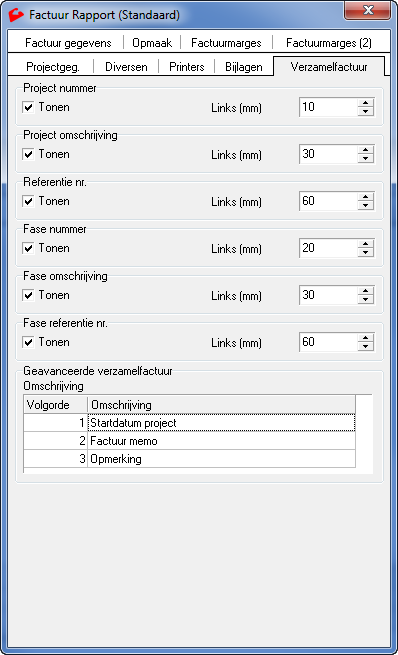This screenshot has width=398, height=655.
Task: Select the Printers tab
Action: coord(187,67)
